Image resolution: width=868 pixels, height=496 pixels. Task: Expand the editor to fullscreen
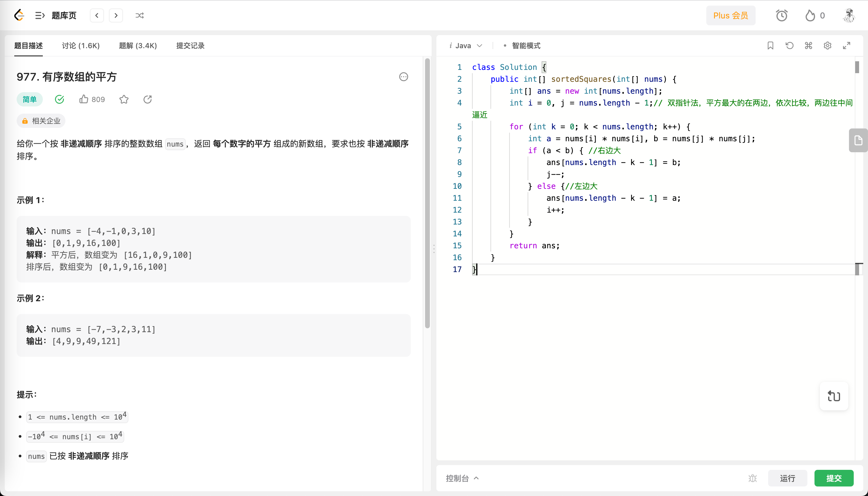click(x=847, y=46)
